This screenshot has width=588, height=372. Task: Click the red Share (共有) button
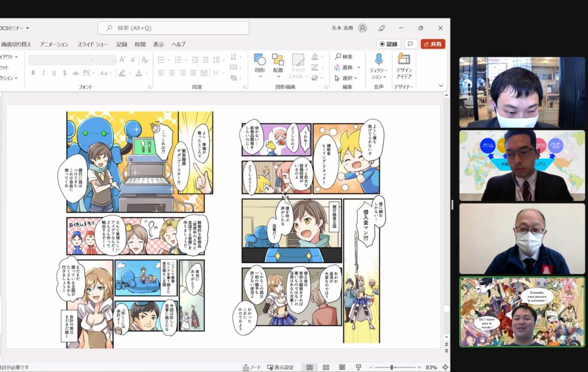coord(433,44)
